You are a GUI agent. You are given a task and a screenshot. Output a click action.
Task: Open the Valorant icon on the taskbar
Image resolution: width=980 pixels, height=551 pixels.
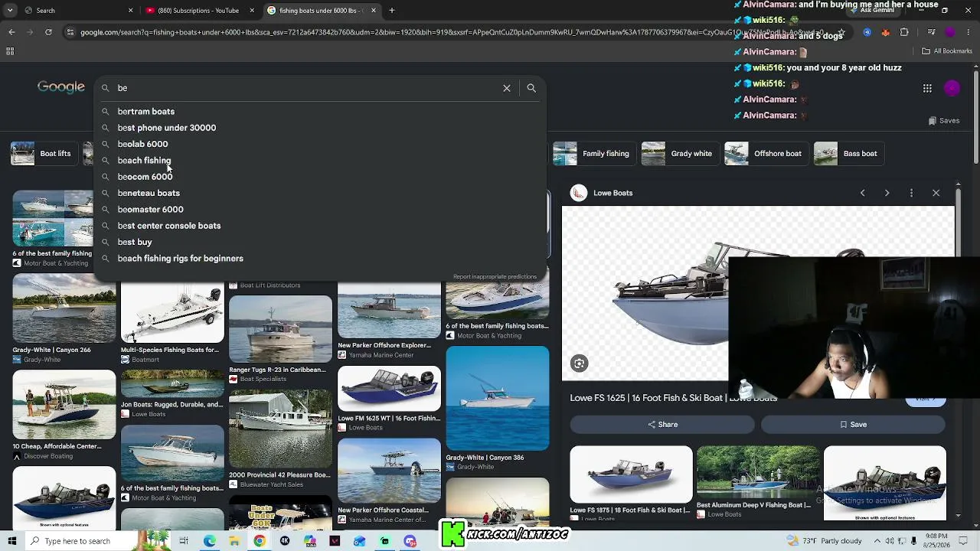coord(335,541)
